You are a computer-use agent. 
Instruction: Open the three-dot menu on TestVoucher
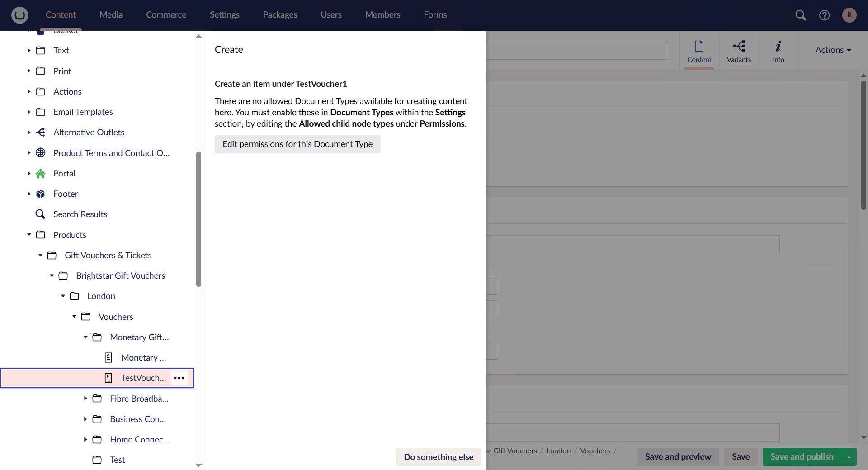pyautogui.click(x=179, y=378)
